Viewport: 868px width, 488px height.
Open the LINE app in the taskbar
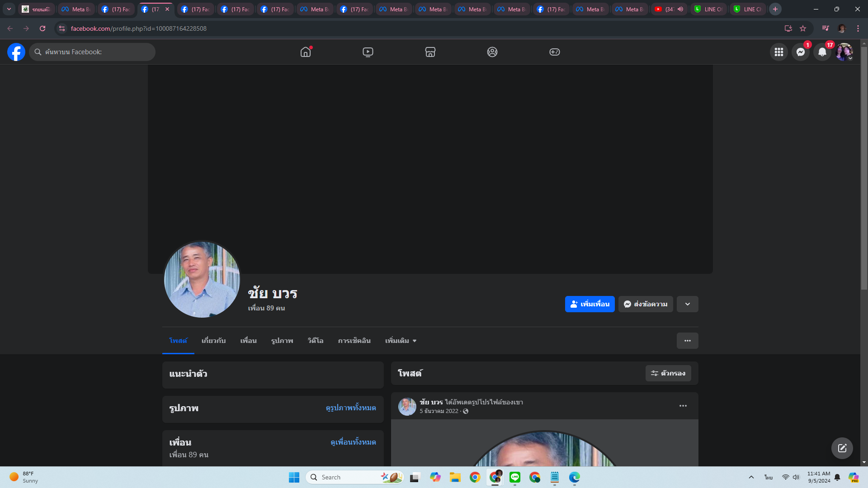(514, 477)
